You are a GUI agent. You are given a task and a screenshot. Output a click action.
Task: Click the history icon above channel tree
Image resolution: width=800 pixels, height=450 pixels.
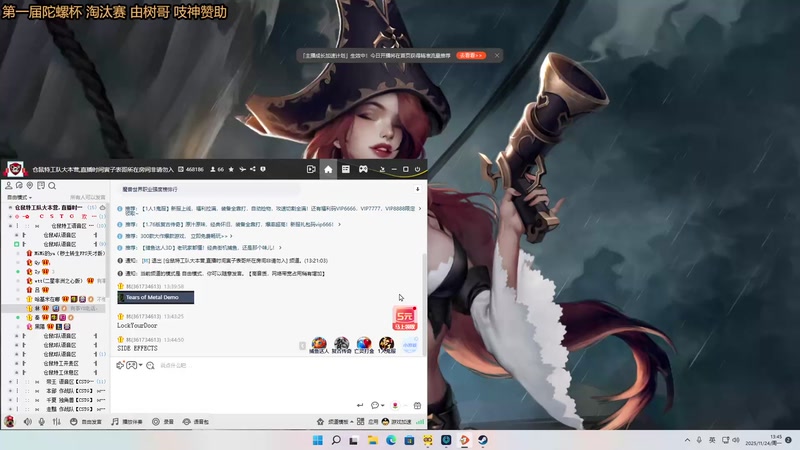pyautogui.click(x=19, y=186)
